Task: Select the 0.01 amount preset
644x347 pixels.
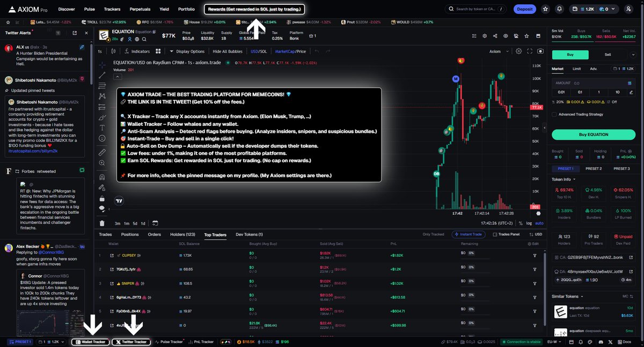Action: point(561,92)
